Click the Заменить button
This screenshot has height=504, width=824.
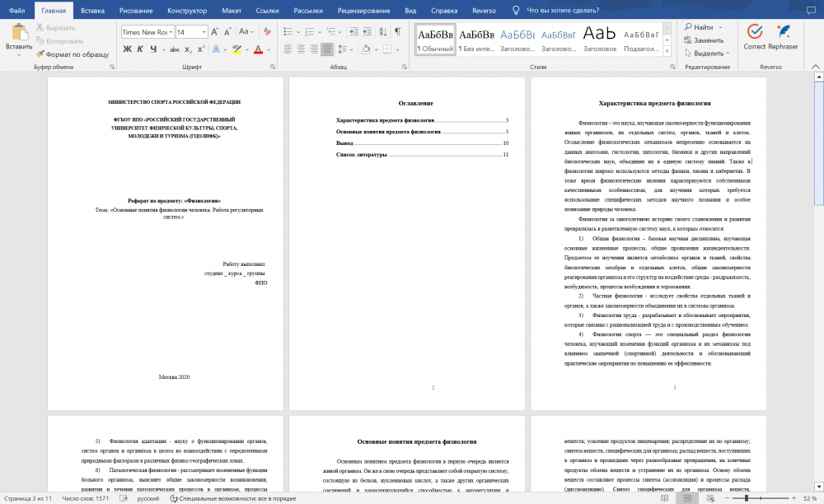coord(704,40)
